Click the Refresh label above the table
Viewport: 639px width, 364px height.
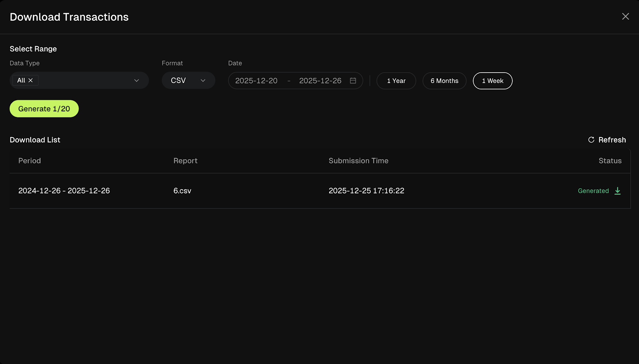[x=612, y=140]
